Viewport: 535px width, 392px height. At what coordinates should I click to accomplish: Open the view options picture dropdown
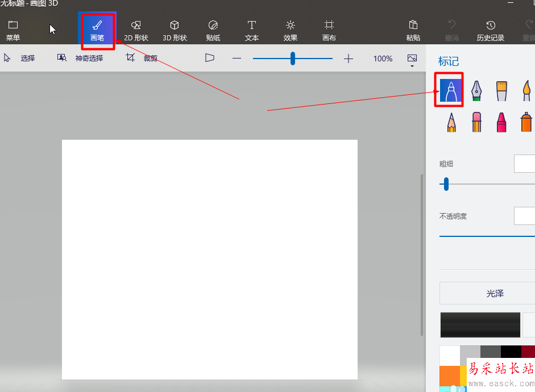(x=412, y=60)
